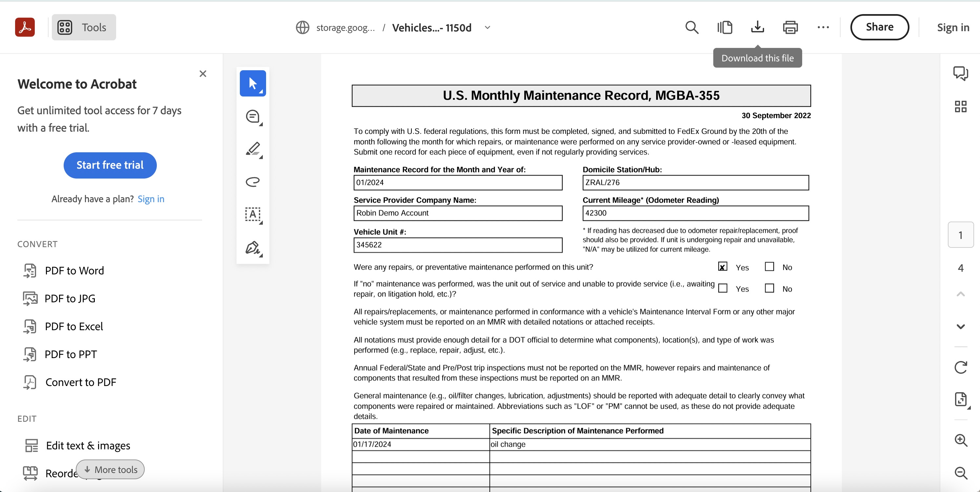Select the freehand draw loop tool
Image resolution: width=980 pixels, height=492 pixels.
pos(253,182)
